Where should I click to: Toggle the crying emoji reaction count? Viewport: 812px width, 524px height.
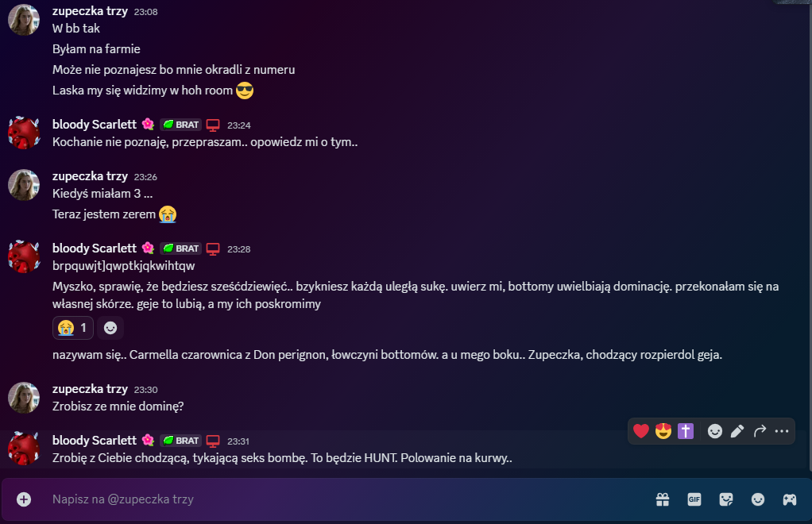(73, 328)
